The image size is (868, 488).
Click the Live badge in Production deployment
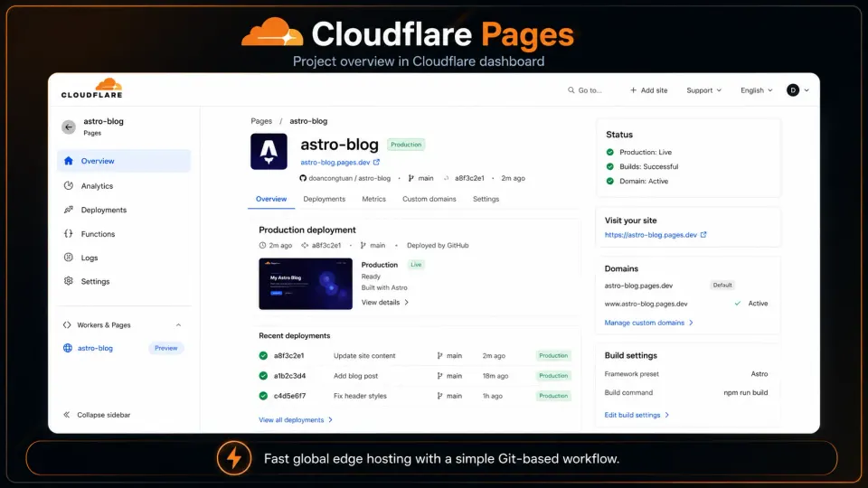point(416,265)
